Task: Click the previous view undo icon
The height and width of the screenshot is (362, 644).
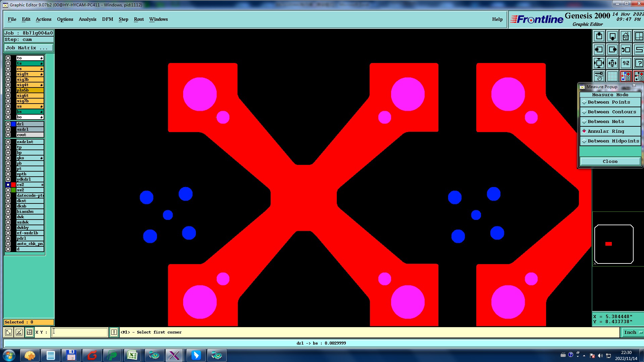Action: tap(626, 50)
